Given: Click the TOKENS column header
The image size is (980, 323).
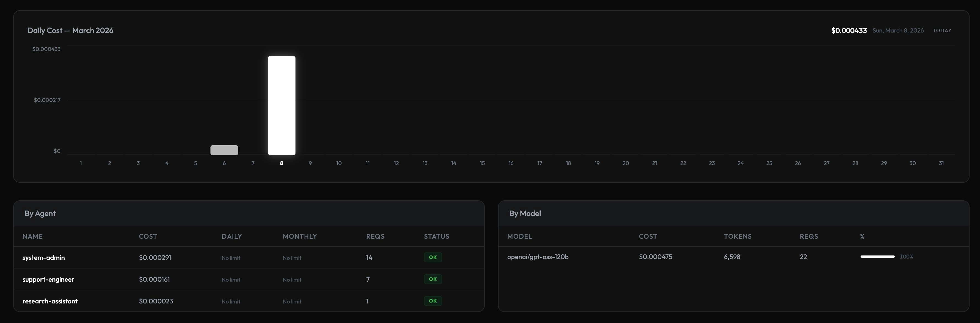Looking at the screenshot, I should [x=738, y=236].
